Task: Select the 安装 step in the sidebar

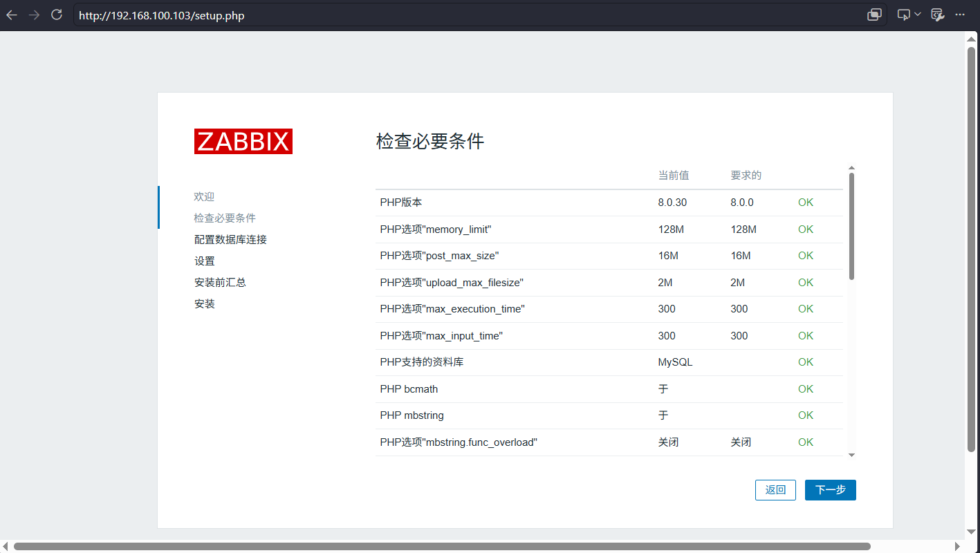Action: click(x=205, y=304)
